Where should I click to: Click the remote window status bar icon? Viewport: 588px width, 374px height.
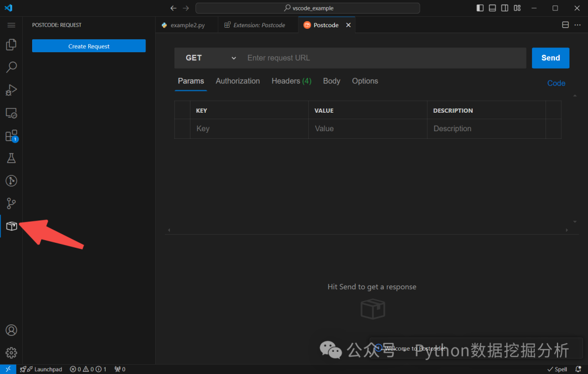(8, 369)
